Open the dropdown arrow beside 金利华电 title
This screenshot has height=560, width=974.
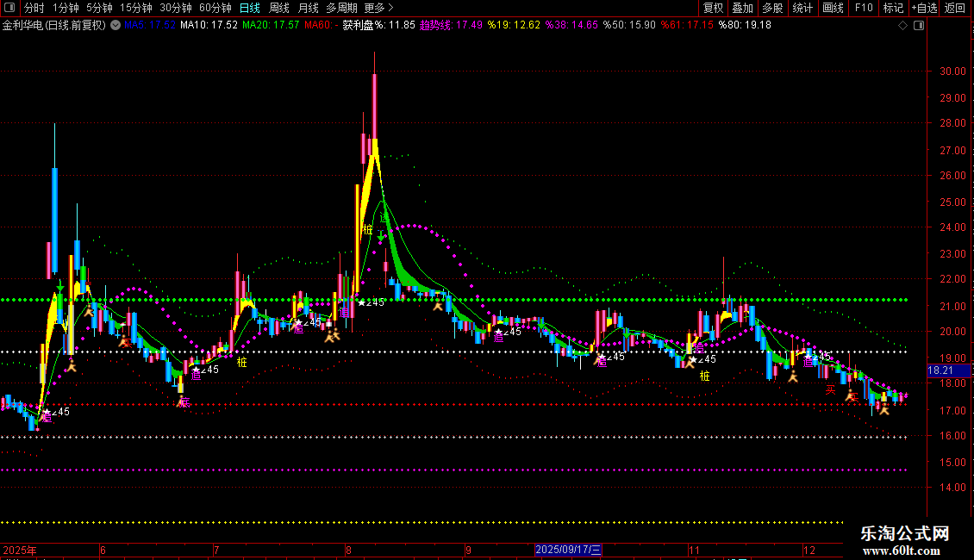point(114,26)
